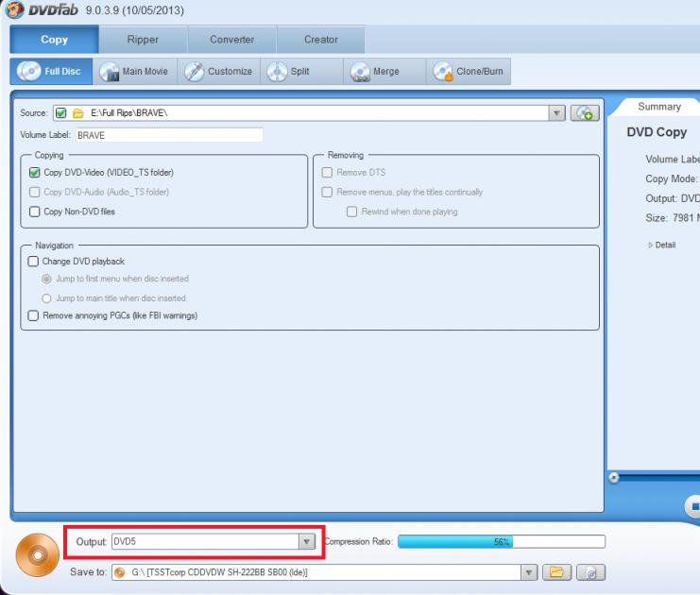
Task: Select the Full Disc mode icon
Action: [28, 72]
